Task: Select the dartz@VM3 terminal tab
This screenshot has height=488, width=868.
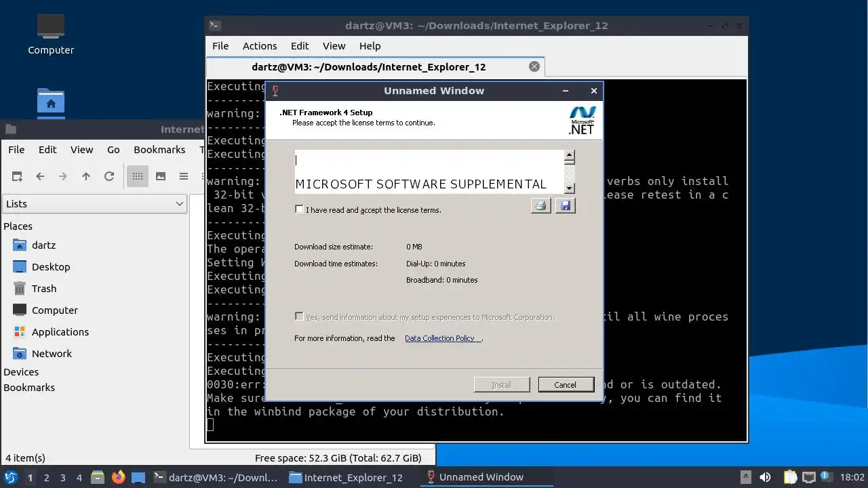Action: 369,67
